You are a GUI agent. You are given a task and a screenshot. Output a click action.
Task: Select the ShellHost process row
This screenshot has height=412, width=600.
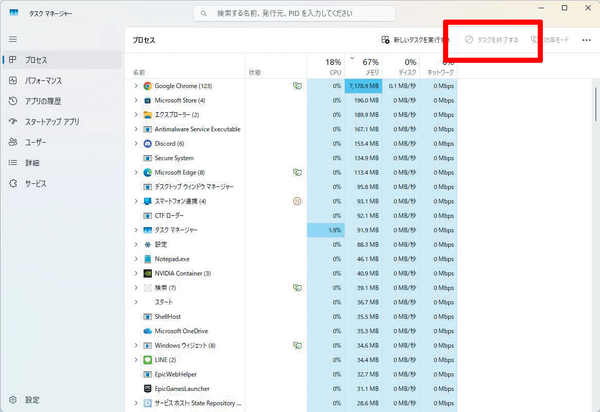(x=291, y=317)
